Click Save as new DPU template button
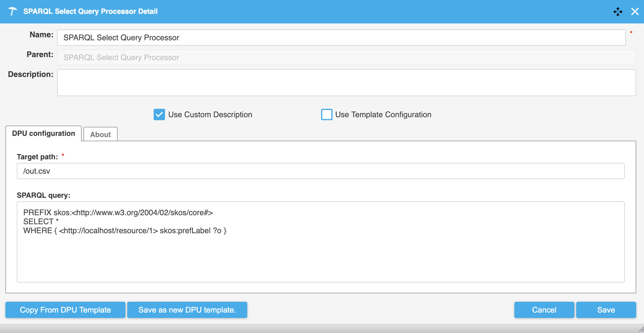 187,310
